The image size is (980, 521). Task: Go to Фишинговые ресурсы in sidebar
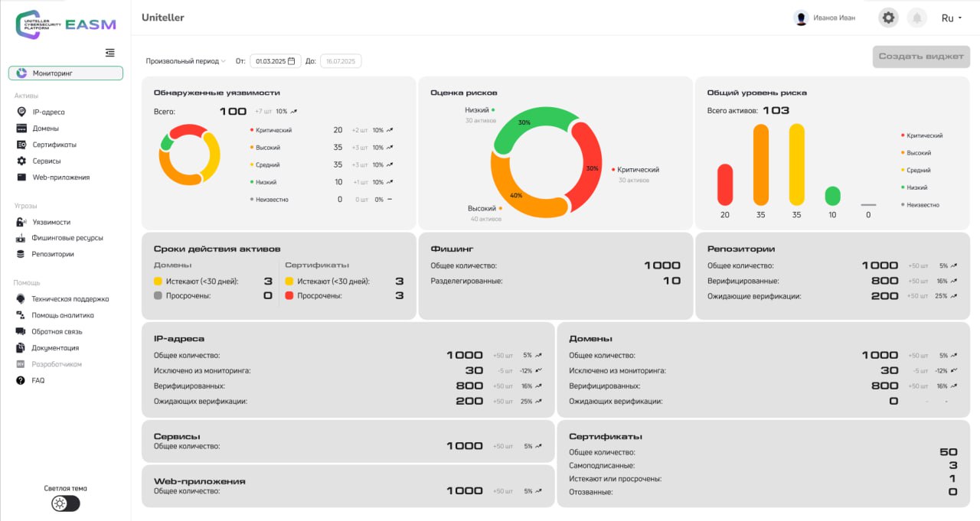coord(67,238)
